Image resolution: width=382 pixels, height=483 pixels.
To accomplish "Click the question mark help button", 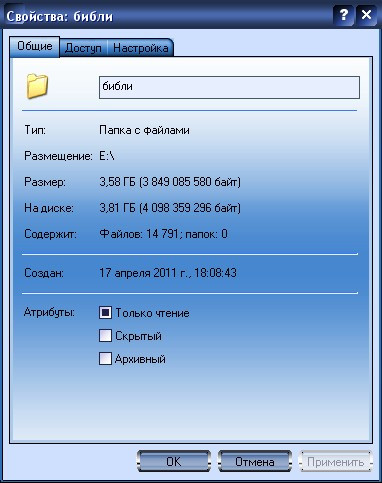I will tap(343, 15).
